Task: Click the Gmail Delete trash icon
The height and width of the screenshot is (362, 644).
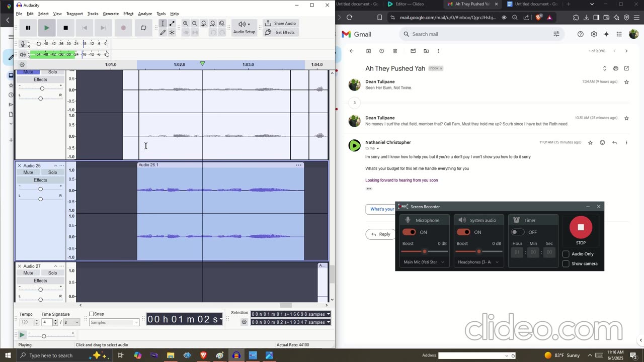Action: coord(395,51)
